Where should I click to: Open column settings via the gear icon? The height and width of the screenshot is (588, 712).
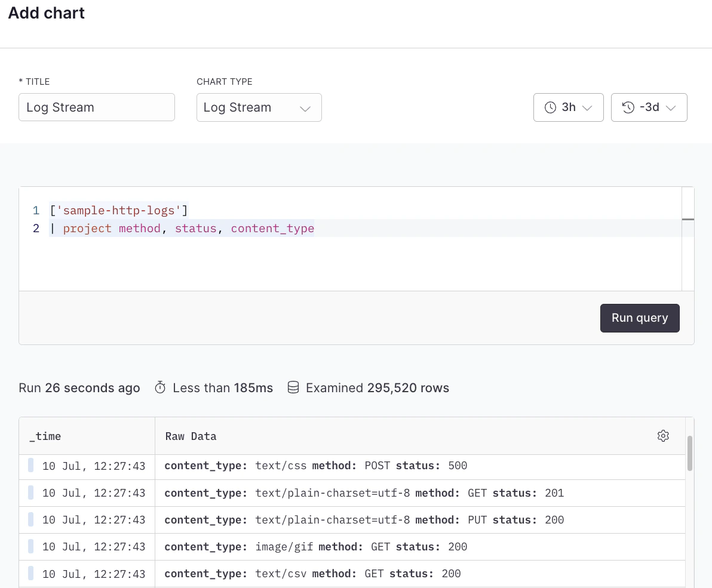point(663,436)
